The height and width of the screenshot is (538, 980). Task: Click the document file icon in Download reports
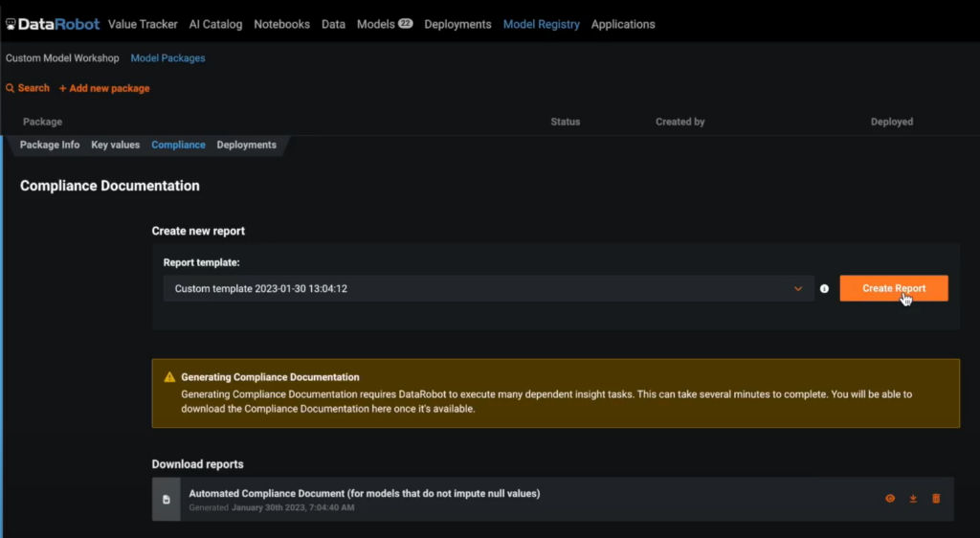pyautogui.click(x=167, y=500)
